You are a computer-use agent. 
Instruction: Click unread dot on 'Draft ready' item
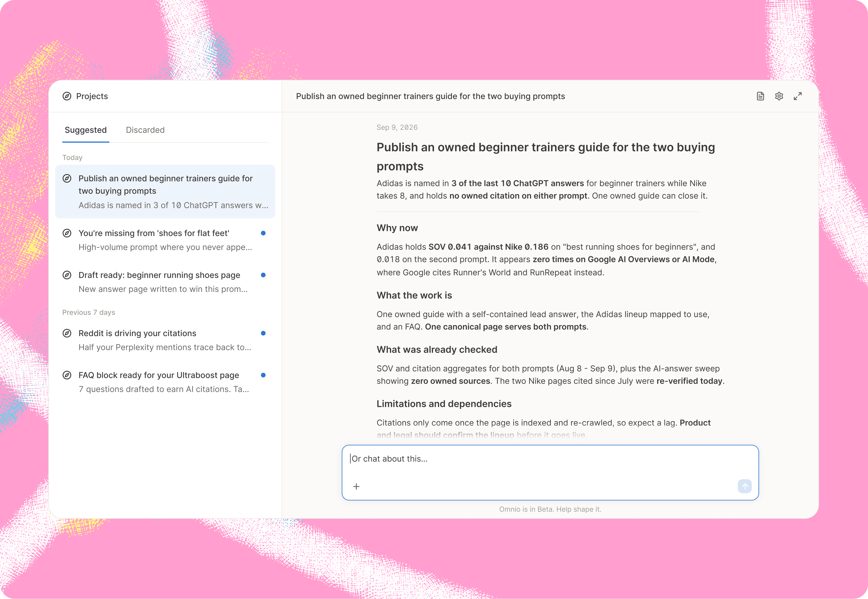click(x=263, y=275)
